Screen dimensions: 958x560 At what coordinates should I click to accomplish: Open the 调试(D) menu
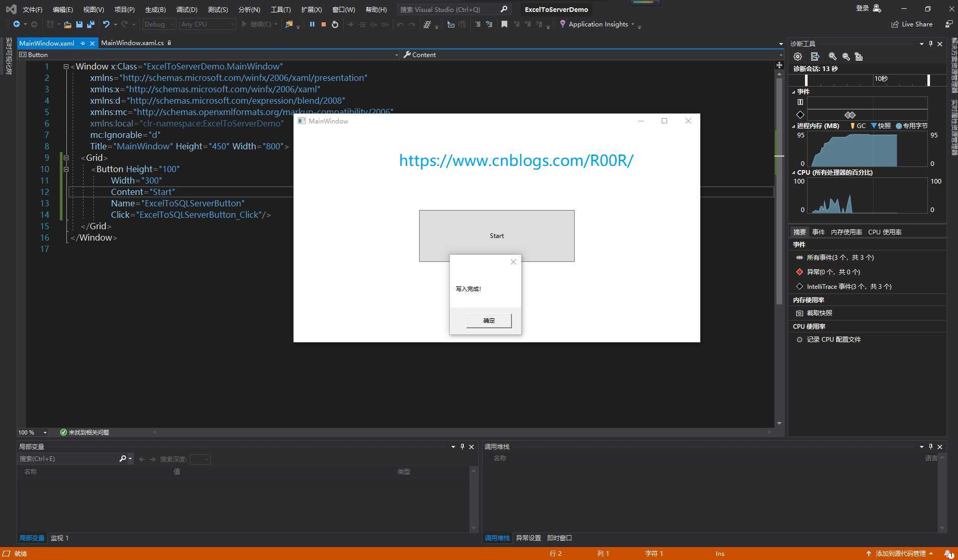point(187,9)
